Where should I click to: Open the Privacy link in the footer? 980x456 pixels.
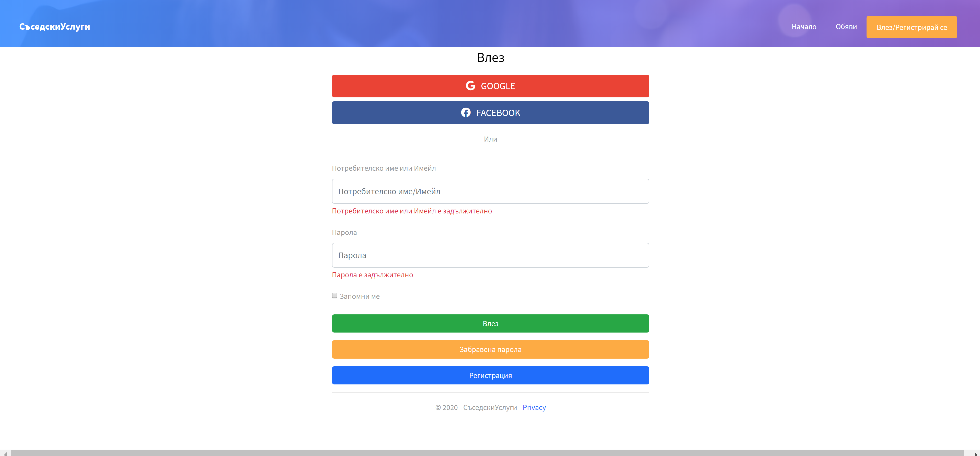point(534,407)
